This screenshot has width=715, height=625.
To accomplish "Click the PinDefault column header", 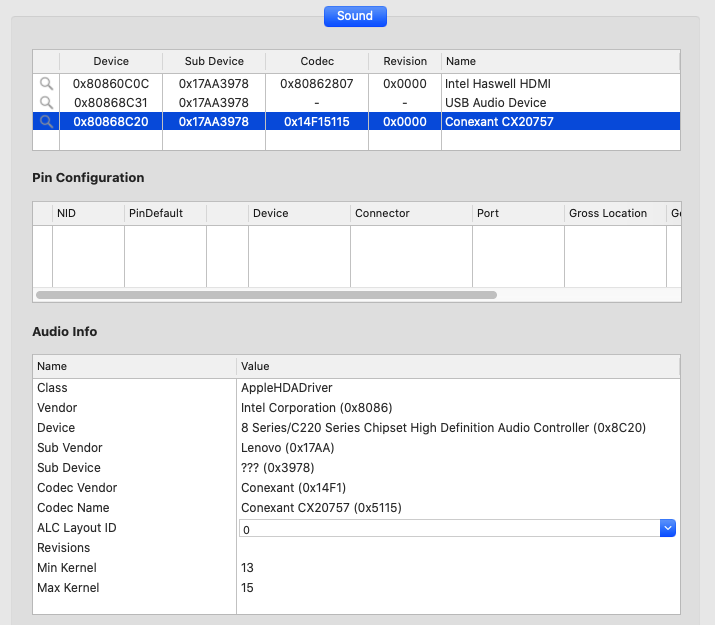I will (164, 213).
